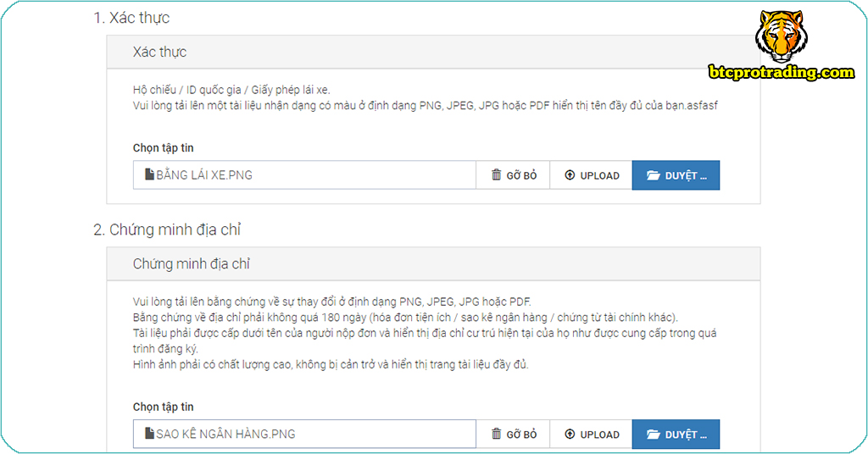Click the "2. Chứng minh địa chỉ" section heading
868x454 pixels.
(168, 230)
